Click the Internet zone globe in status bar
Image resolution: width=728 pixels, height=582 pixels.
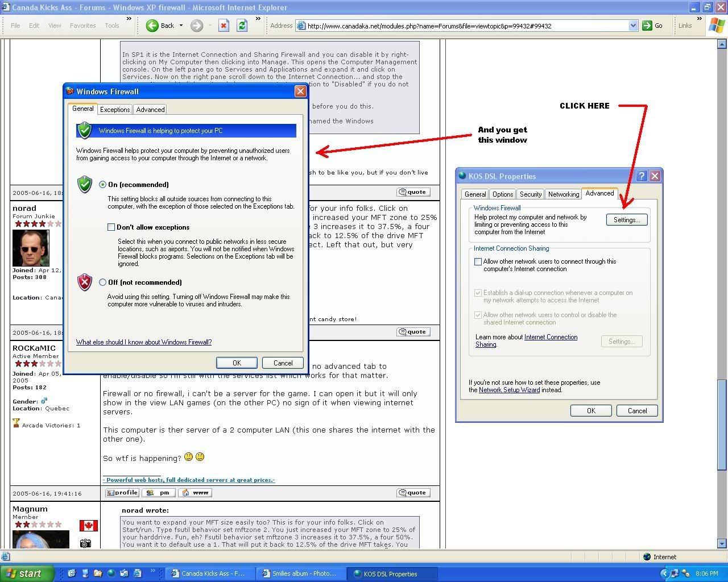[x=647, y=557]
